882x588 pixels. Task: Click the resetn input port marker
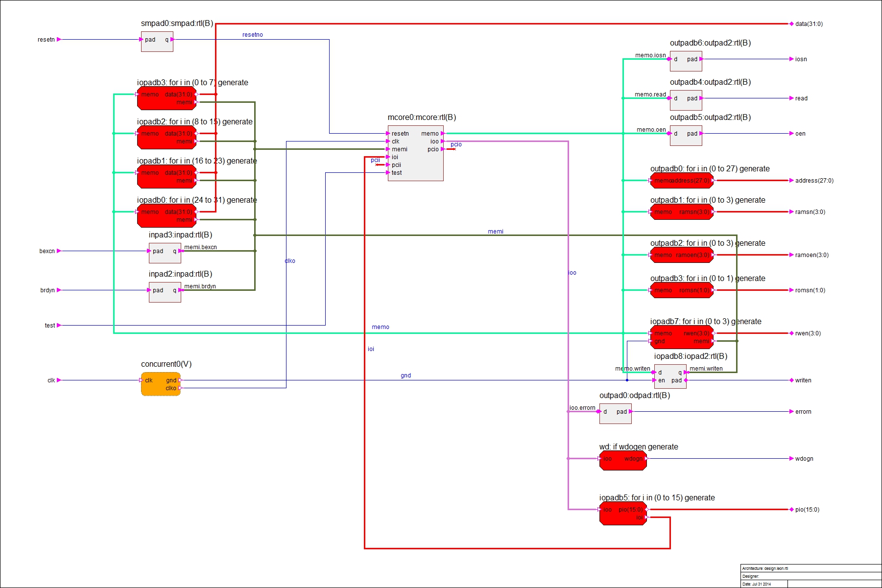tap(57, 39)
